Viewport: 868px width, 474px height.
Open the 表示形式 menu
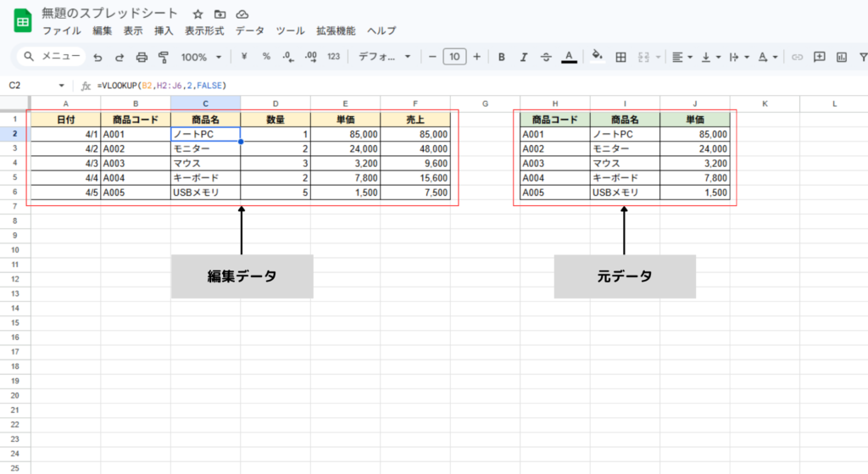click(204, 31)
